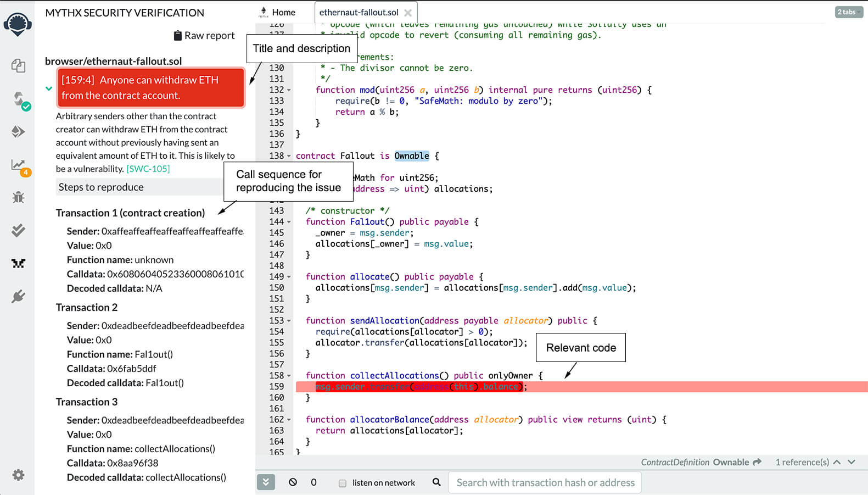
Task: Click Function name: Fal1out() row
Action: [x=120, y=354]
